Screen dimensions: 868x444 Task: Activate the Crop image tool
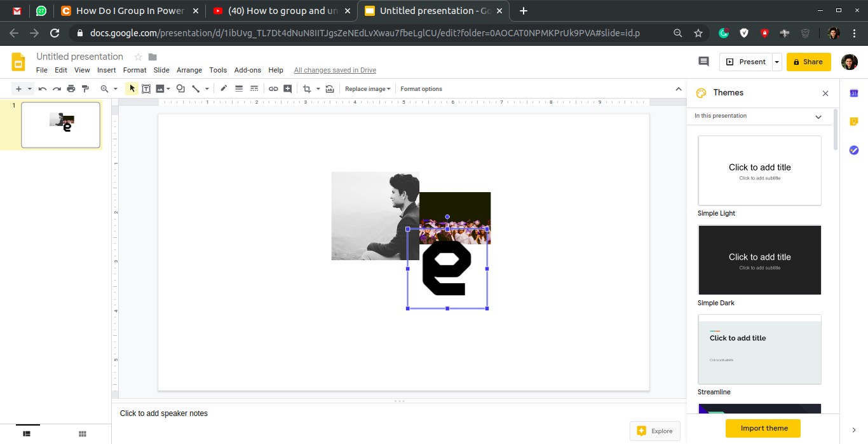coord(307,89)
